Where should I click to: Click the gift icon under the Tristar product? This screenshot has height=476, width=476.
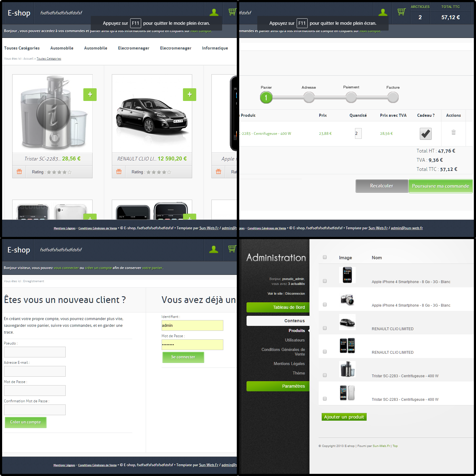pos(19,172)
